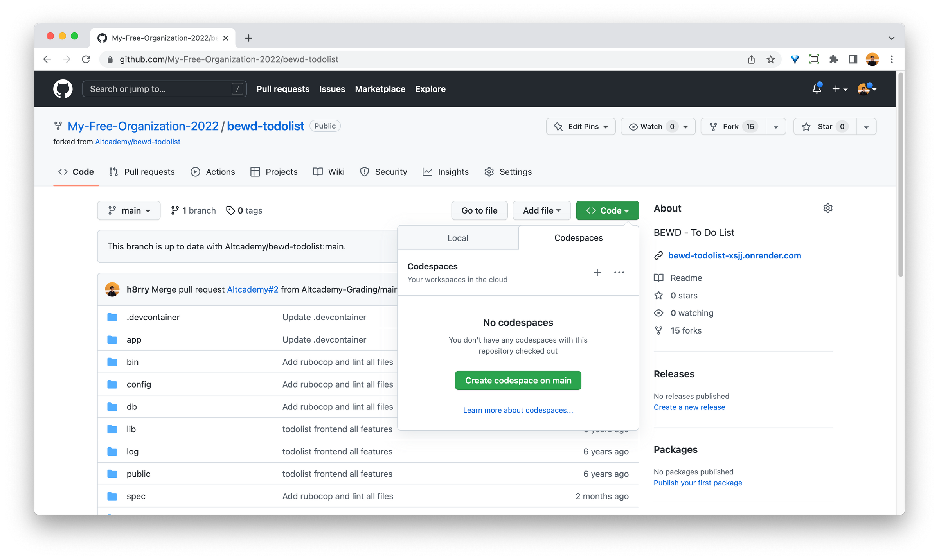939x560 pixels.
Task: Bookmark this page with the star icon
Action: pos(770,59)
